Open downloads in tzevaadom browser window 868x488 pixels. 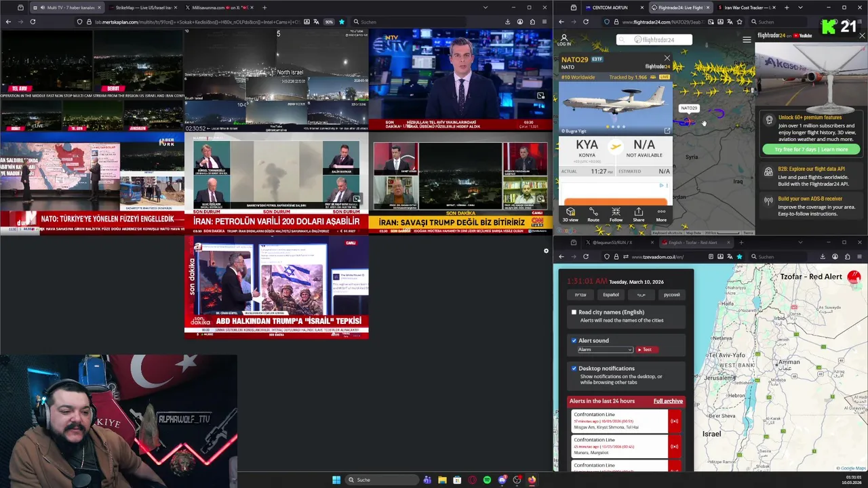coord(823,257)
